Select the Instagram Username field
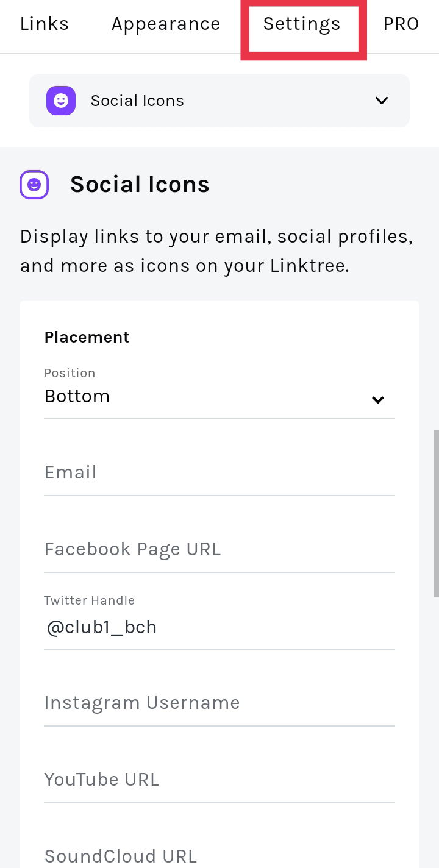Screen dimensions: 439x868 click(x=220, y=703)
